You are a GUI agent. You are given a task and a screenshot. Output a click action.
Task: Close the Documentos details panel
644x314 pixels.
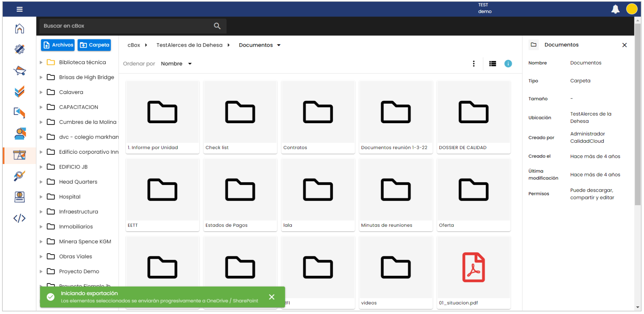624,45
